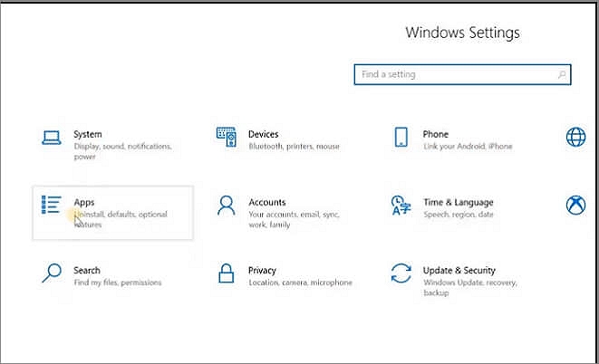The width and height of the screenshot is (599, 364).
Task: Open Gaming via the Xbox icon
Action: (575, 206)
